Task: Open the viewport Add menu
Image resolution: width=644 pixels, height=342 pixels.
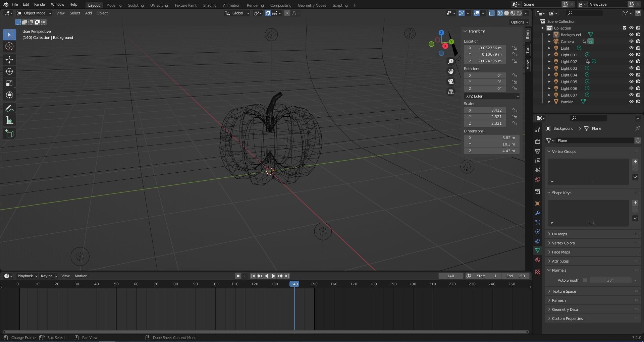Action: coord(88,13)
